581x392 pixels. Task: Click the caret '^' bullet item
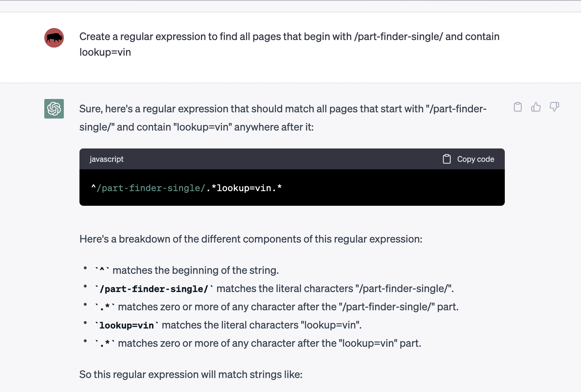coord(187,270)
